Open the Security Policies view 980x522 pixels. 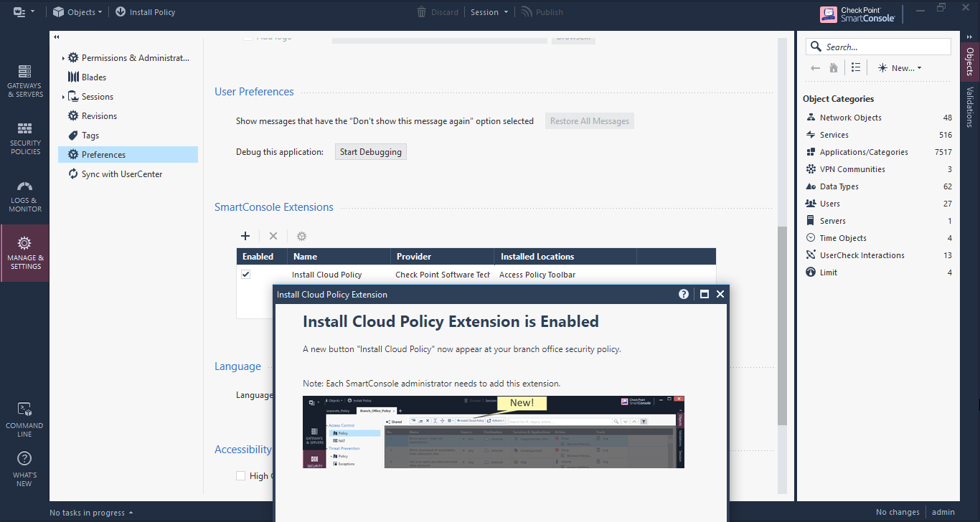tap(25, 138)
